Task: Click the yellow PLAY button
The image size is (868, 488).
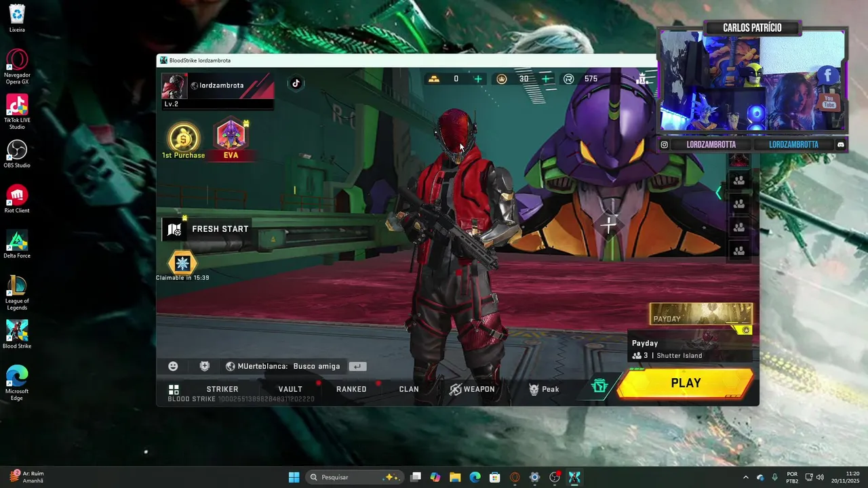Action: pyautogui.click(x=686, y=384)
